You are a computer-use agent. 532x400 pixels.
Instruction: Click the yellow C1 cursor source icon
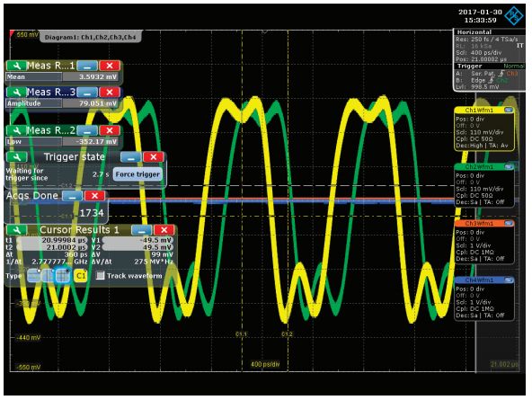80,276
